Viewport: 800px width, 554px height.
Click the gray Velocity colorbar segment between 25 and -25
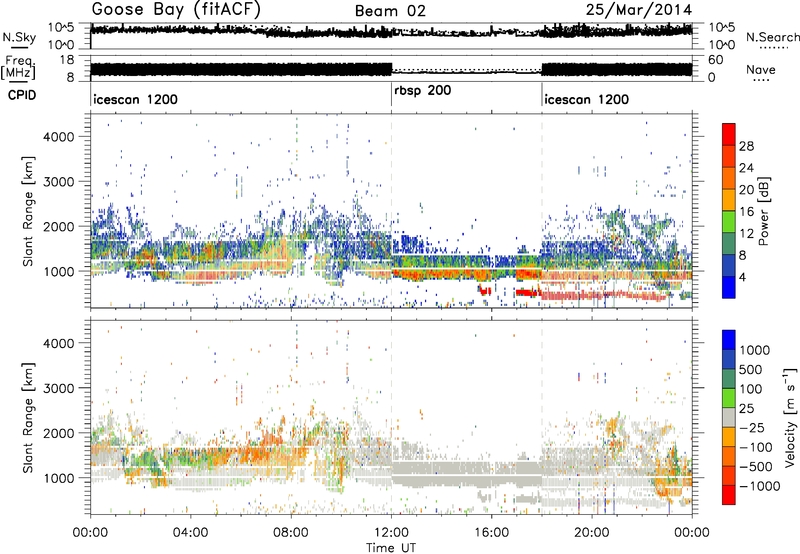(729, 417)
